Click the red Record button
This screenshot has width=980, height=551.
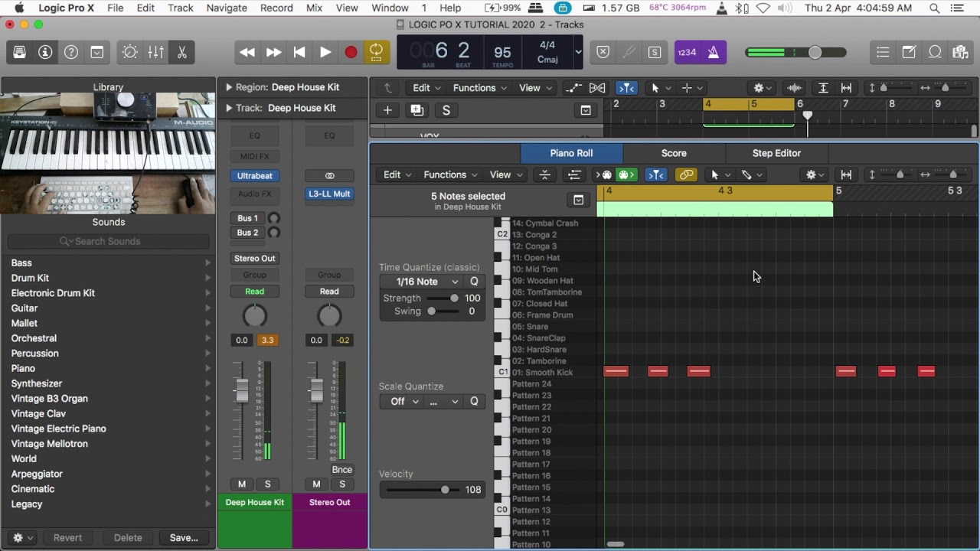(x=351, y=52)
